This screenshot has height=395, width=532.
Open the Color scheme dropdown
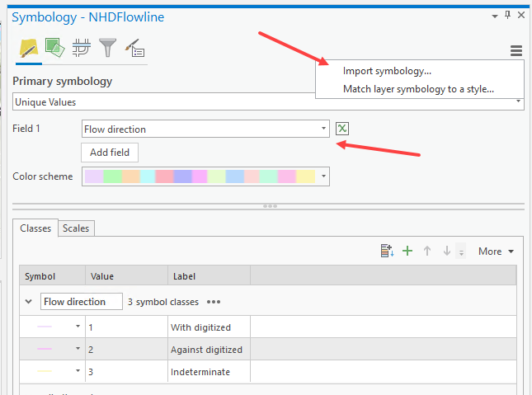205,176
